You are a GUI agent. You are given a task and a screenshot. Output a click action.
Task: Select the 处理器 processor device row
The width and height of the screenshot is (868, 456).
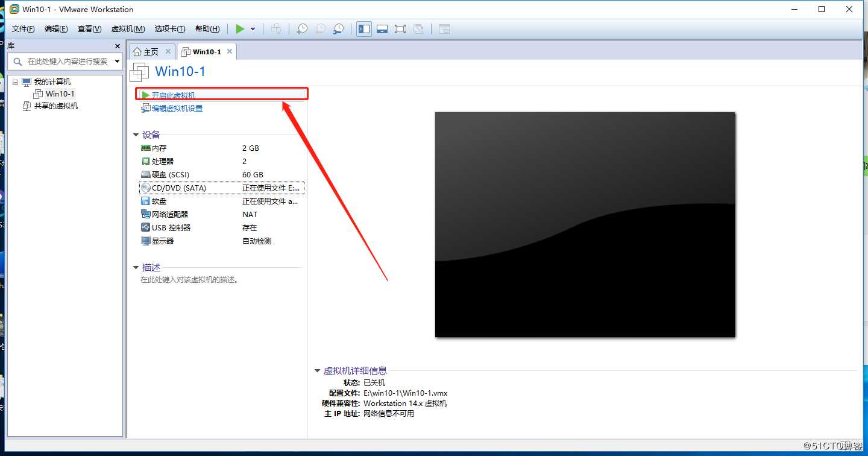click(x=222, y=162)
